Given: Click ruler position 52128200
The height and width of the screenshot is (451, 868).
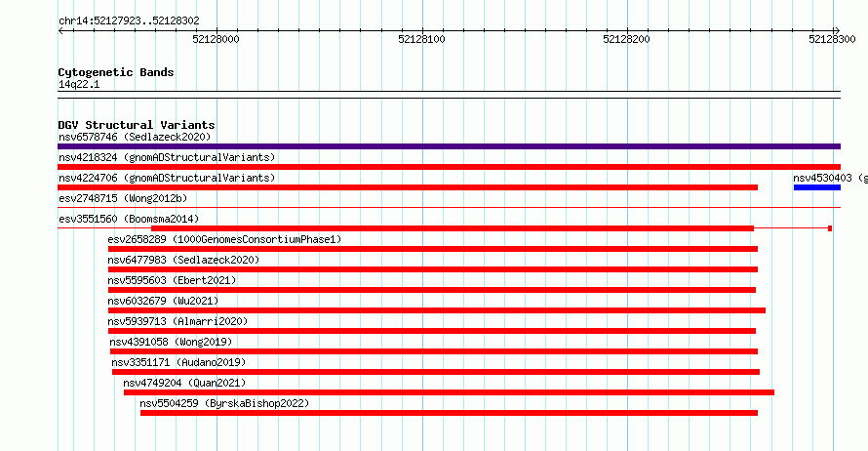Looking at the screenshot, I should pyautogui.click(x=627, y=39).
